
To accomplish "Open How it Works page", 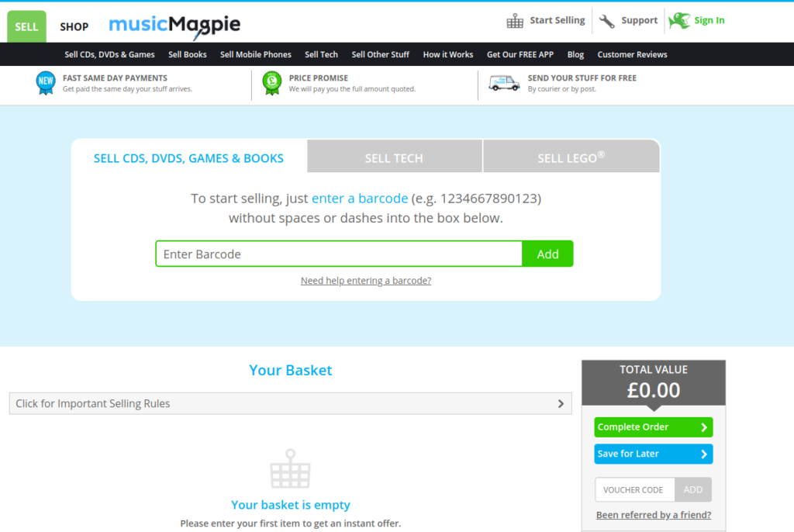I will point(448,55).
